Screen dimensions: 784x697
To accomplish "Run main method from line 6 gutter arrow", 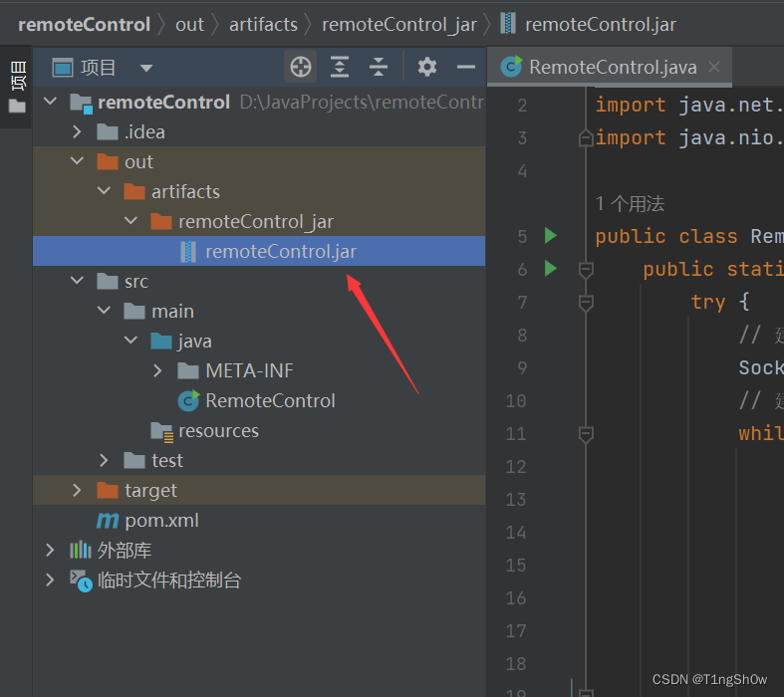I will 550,268.
